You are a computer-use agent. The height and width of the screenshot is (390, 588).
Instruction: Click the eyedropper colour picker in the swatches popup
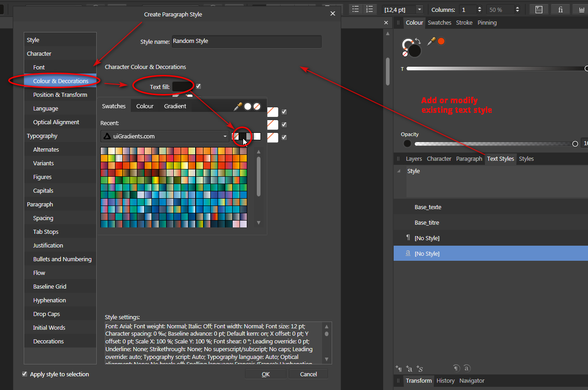238,105
